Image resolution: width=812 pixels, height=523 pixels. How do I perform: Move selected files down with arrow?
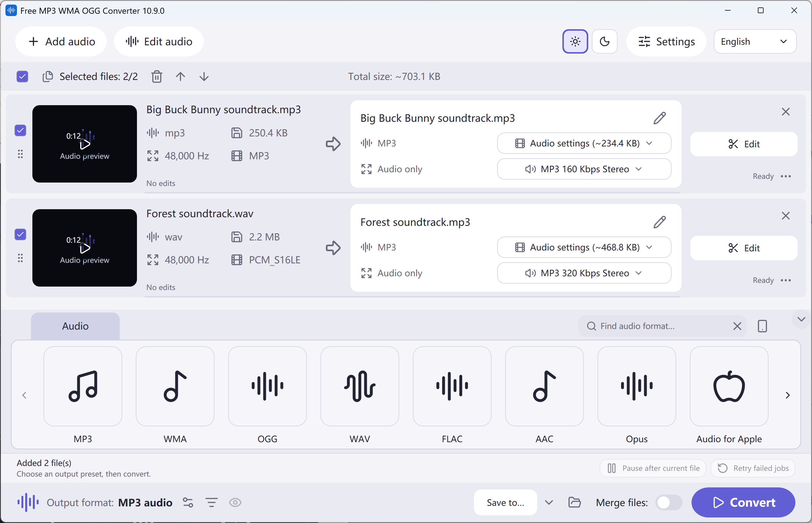click(204, 77)
